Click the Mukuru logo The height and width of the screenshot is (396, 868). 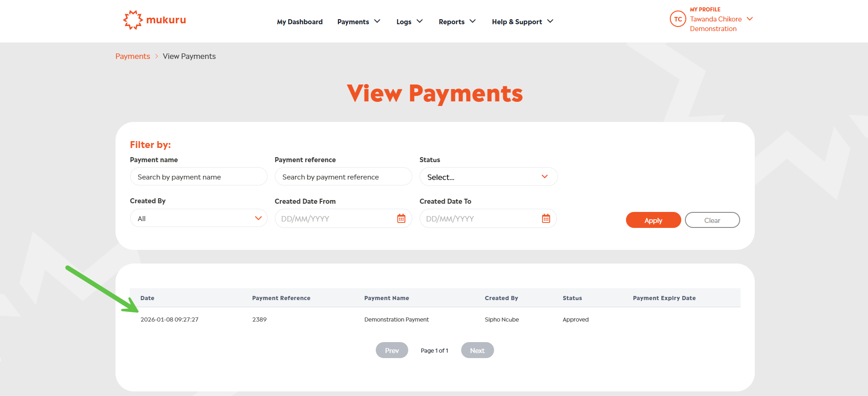154,20
